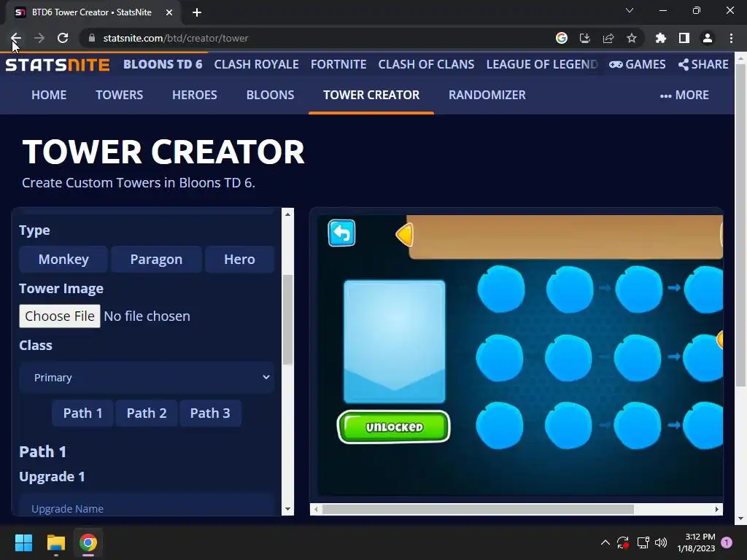Click the page's vertical scrollbar thumb
Viewport: 747px width, 560px height.
tap(741, 225)
